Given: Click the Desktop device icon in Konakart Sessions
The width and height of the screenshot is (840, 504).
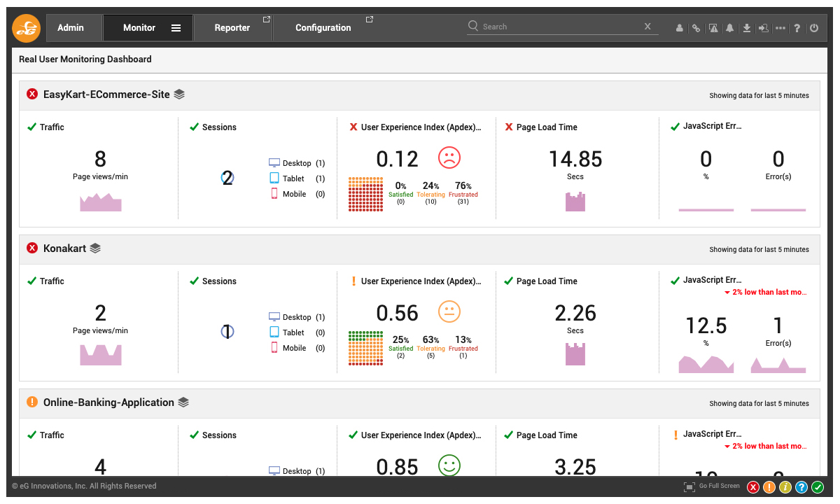Looking at the screenshot, I should point(274,316).
